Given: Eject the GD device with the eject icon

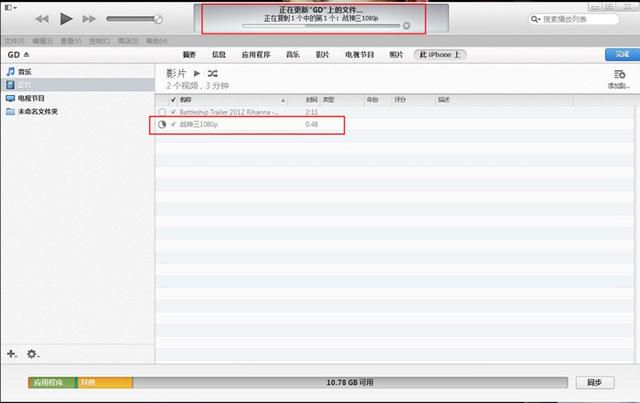Looking at the screenshot, I should tap(27, 54).
